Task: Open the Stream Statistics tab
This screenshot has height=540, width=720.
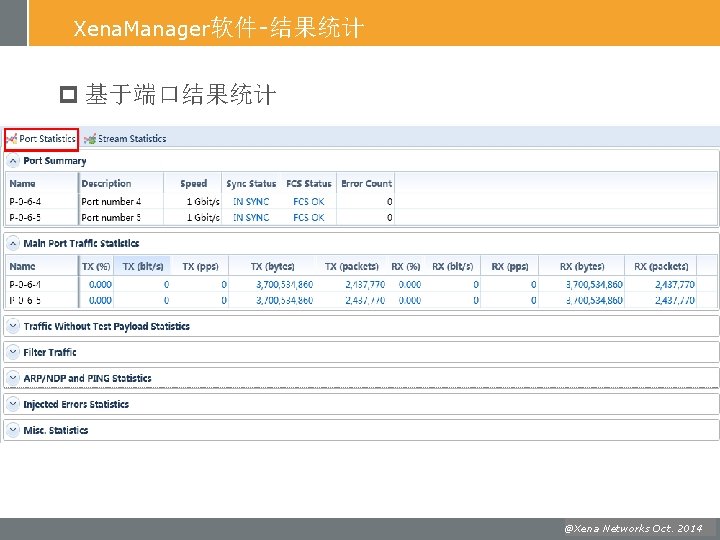Action: click(x=125, y=139)
